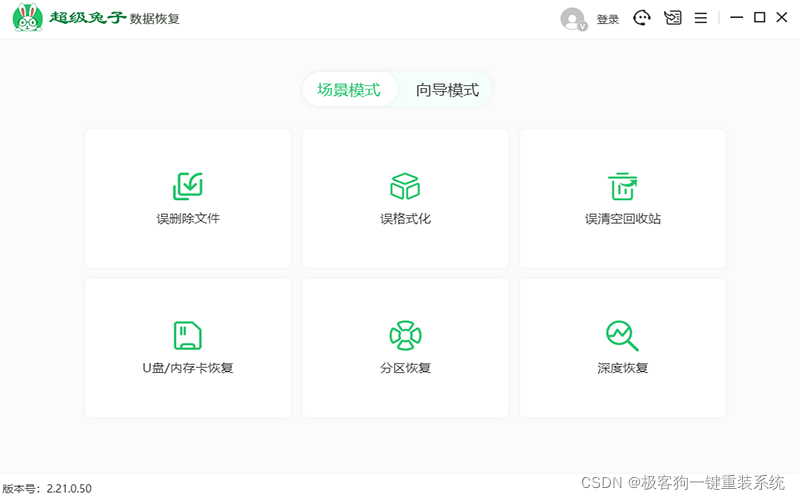Open the customer service chat icon
This screenshot has width=800, height=500.
[642, 18]
